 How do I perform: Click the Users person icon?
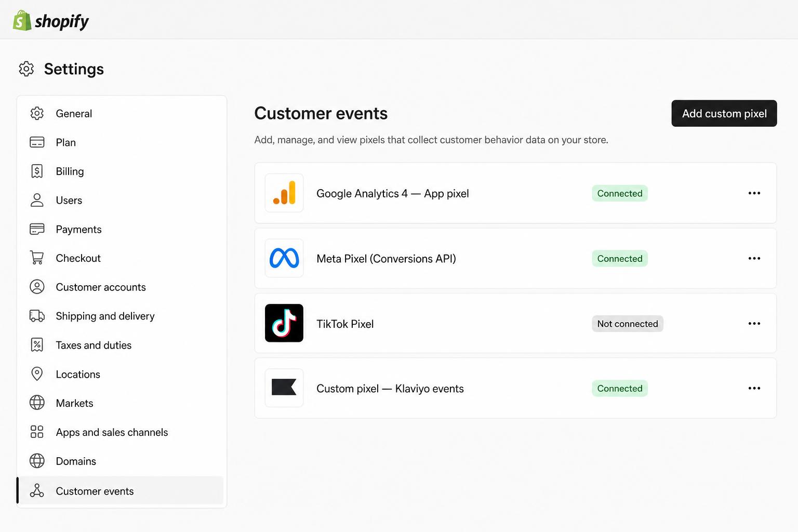[x=37, y=200]
